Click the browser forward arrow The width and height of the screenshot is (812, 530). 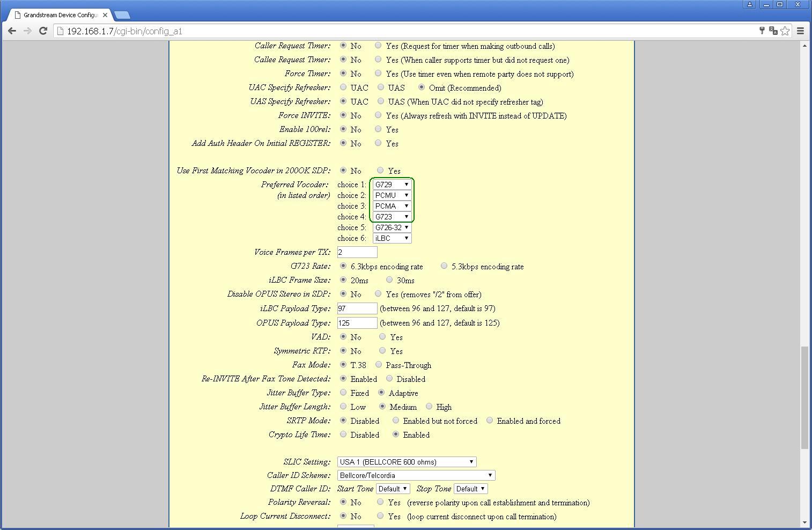pyautogui.click(x=27, y=31)
